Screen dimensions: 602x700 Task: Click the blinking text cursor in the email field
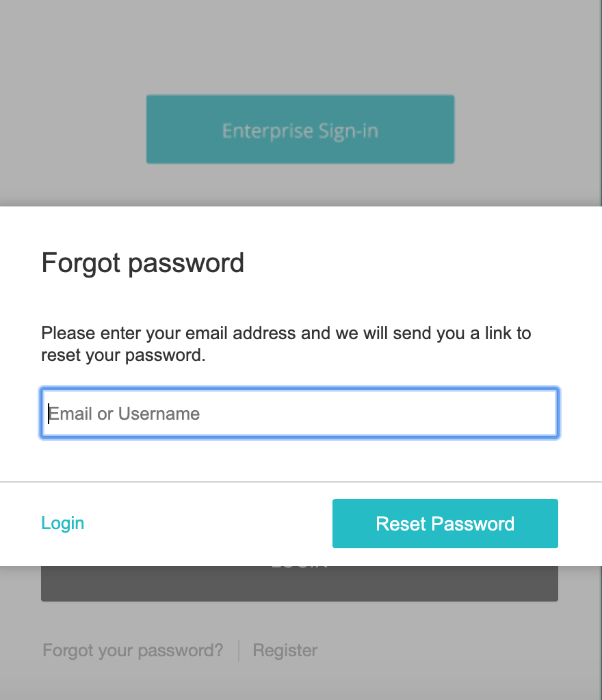pos(49,414)
